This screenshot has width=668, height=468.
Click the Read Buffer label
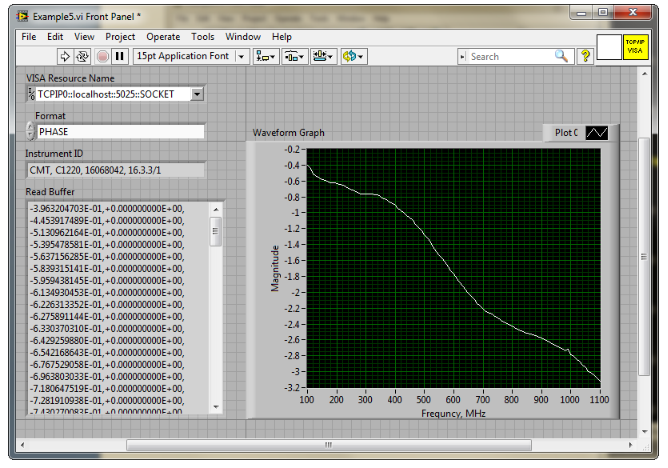[x=50, y=192]
